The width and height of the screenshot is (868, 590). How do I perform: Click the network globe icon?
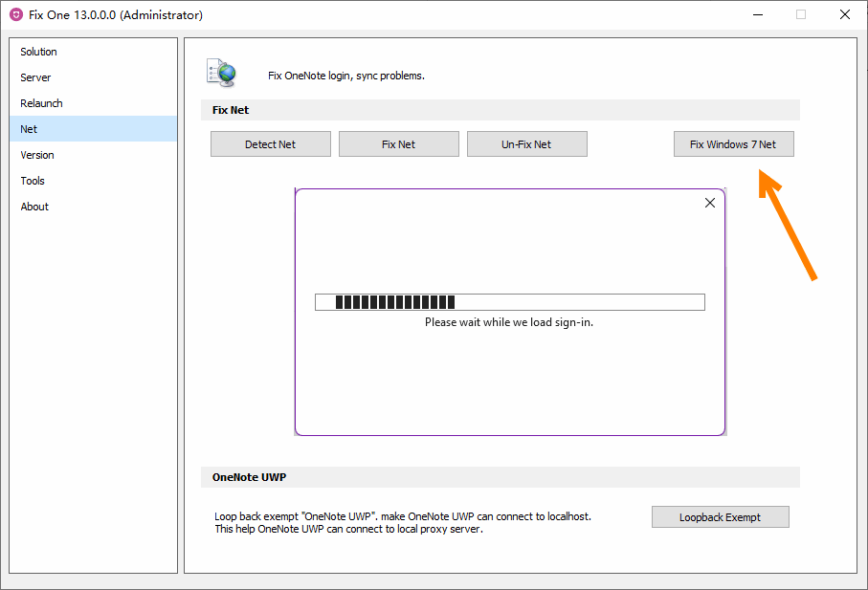click(x=221, y=73)
